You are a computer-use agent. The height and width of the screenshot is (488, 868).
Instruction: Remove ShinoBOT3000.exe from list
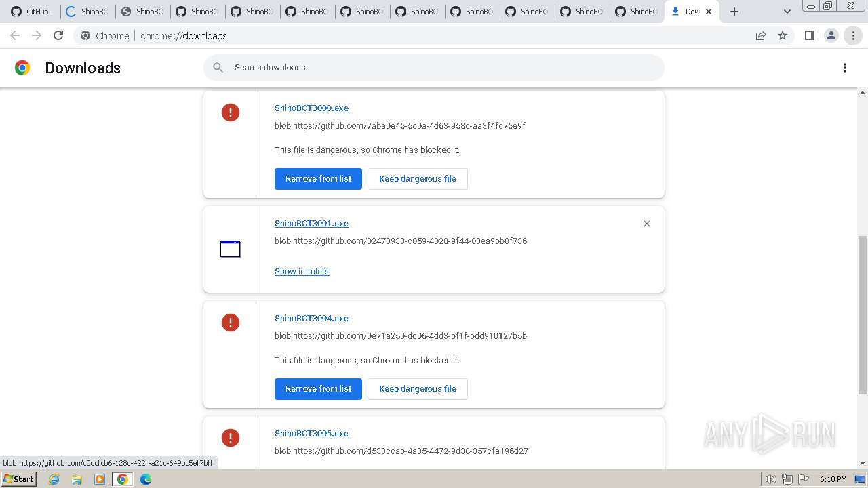point(318,179)
